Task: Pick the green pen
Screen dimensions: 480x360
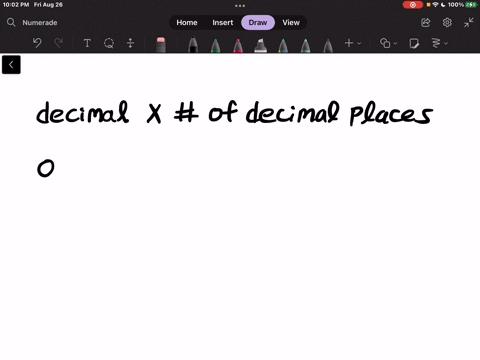Action: pyautogui.click(x=215, y=45)
